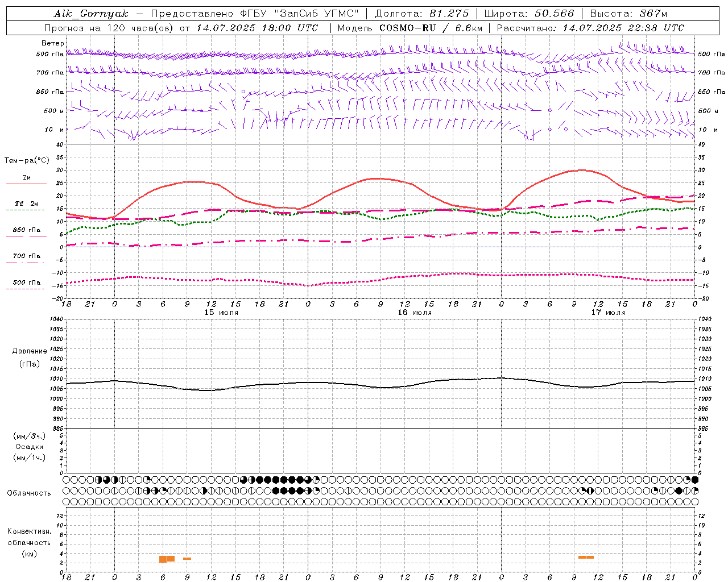728x582 pixels.
Task: Click the "Высота: 367м" header field
Action: 628,14
